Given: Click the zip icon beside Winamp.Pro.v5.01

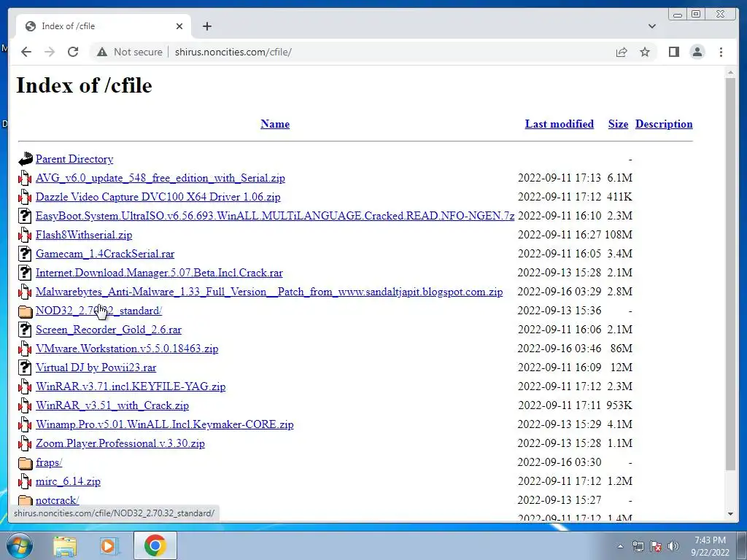Looking at the screenshot, I should 25,424.
